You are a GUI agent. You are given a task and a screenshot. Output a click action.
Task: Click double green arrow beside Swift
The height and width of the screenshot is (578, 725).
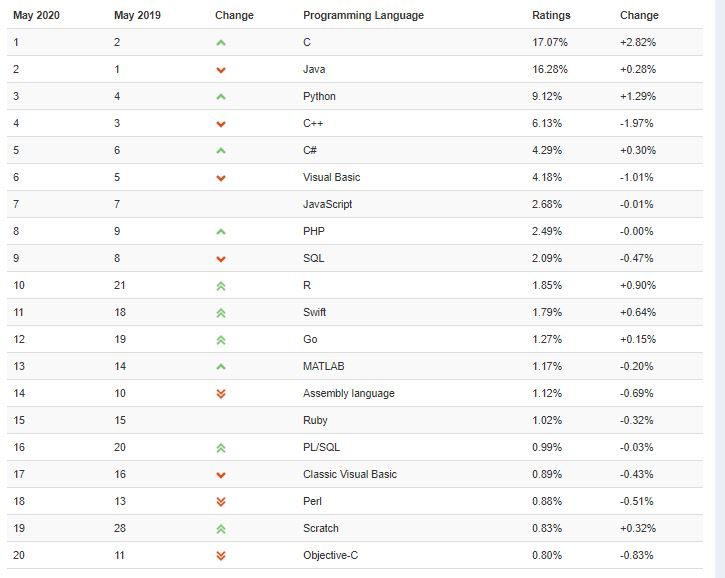pyautogui.click(x=221, y=313)
